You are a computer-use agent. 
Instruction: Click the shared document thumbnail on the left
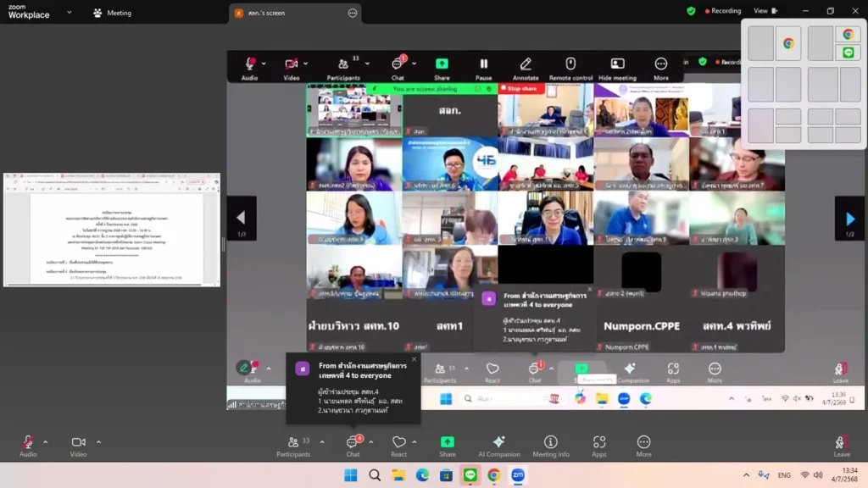pos(112,230)
